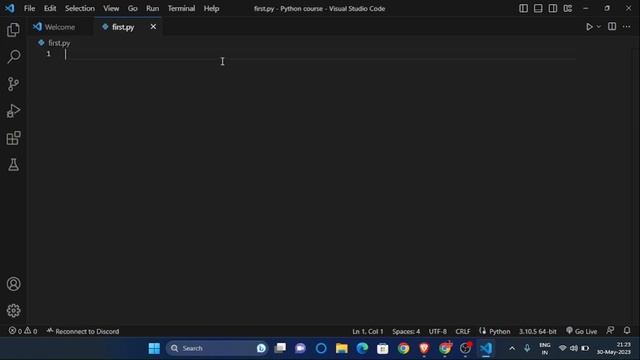Open the Extensions view
The width and height of the screenshot is (640, 360).
pos(13,138)
